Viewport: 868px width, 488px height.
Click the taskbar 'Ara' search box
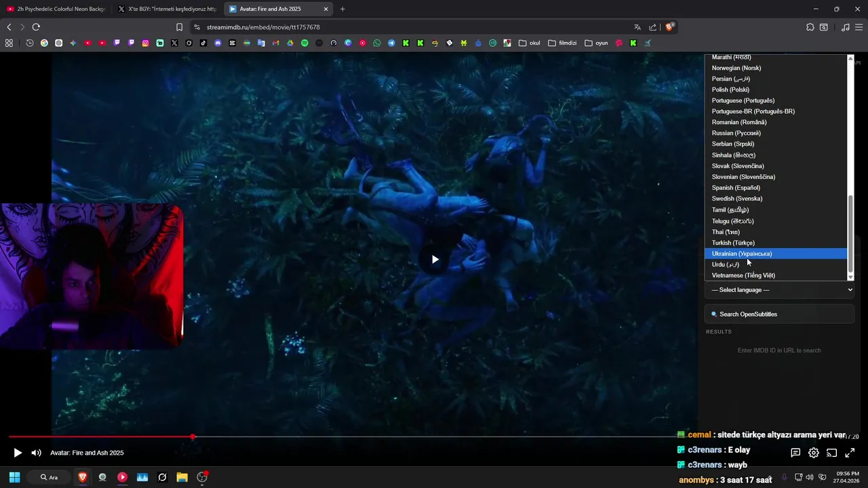pyautogui.click(x=49, y=477)
